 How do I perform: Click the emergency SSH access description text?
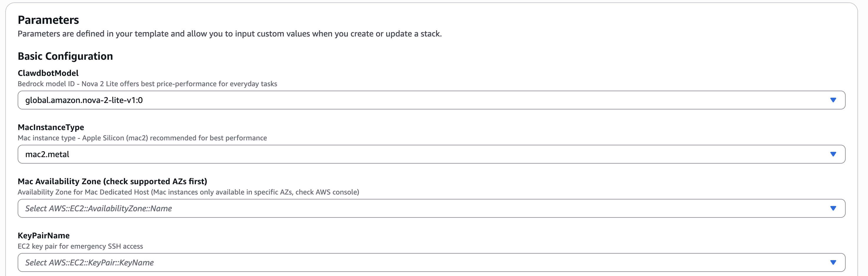[80, 246]
